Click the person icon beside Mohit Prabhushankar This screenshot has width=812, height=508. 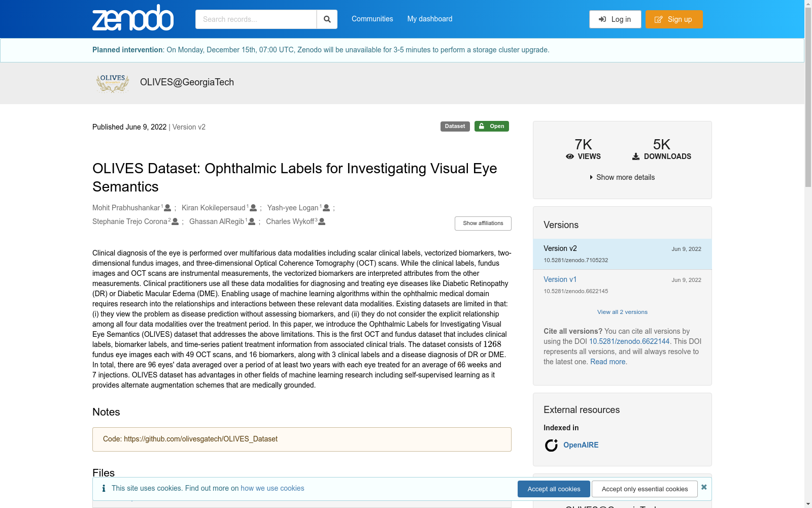coord(167,208)
